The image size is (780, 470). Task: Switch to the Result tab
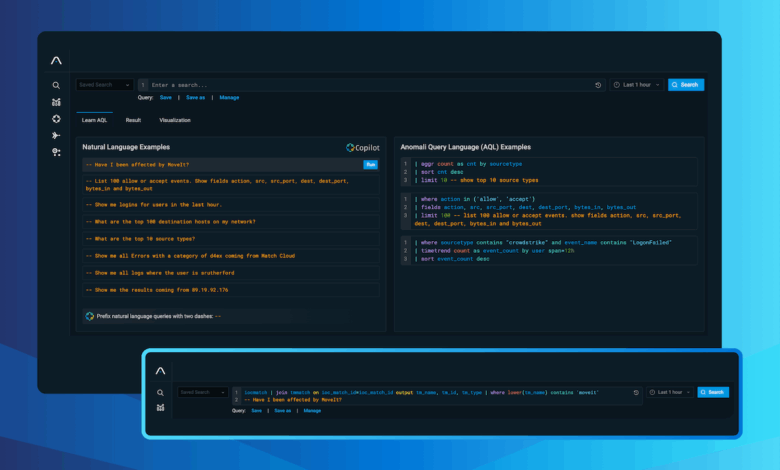[x=133, y=120]
